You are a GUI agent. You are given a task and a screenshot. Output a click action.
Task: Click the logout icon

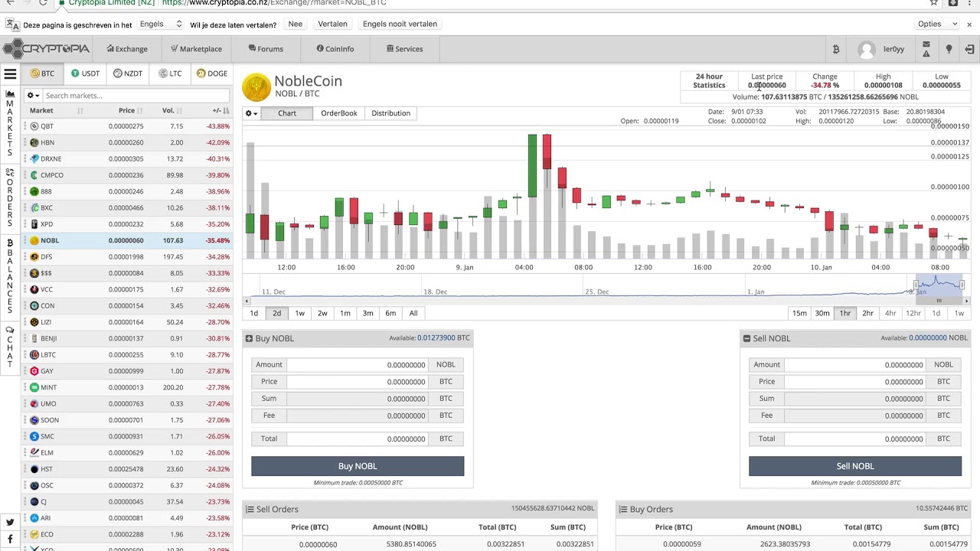(x=969, y=49)
